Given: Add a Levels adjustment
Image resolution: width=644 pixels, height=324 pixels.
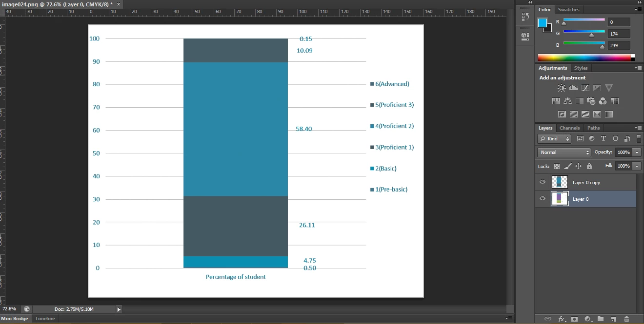Looking at the screenshot, I should pyautogui.click(x=573, y=88).
